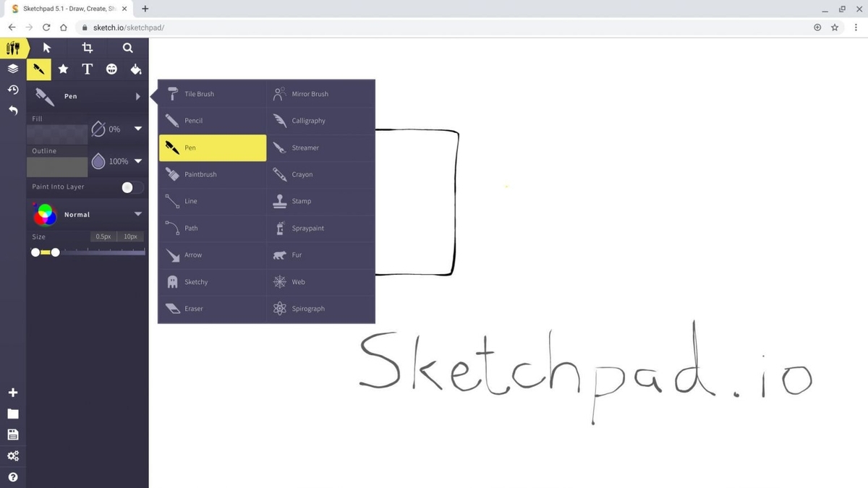The image size is (868, 488).
Task: Expand the Normal blend mode dropdown
Action: (137, 214)
